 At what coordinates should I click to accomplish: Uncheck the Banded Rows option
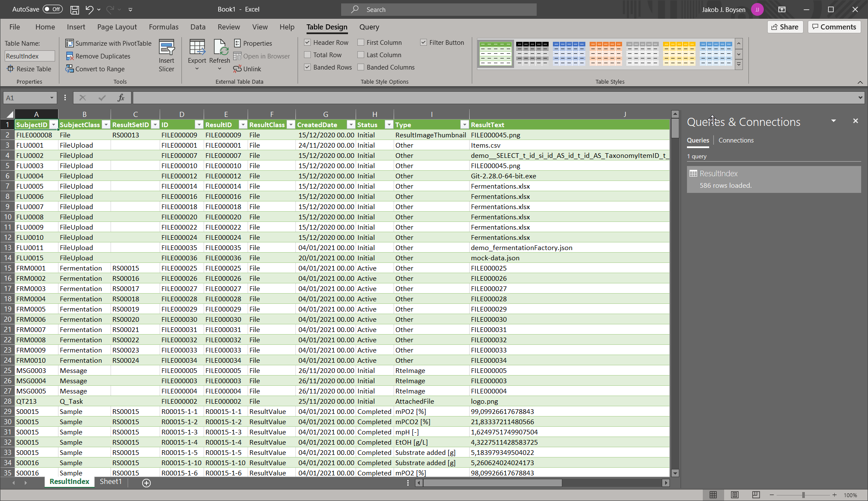[x=307, y=67]
